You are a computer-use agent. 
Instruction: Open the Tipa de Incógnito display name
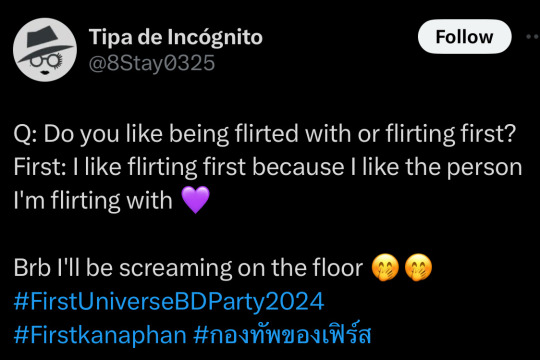point(176,37)
